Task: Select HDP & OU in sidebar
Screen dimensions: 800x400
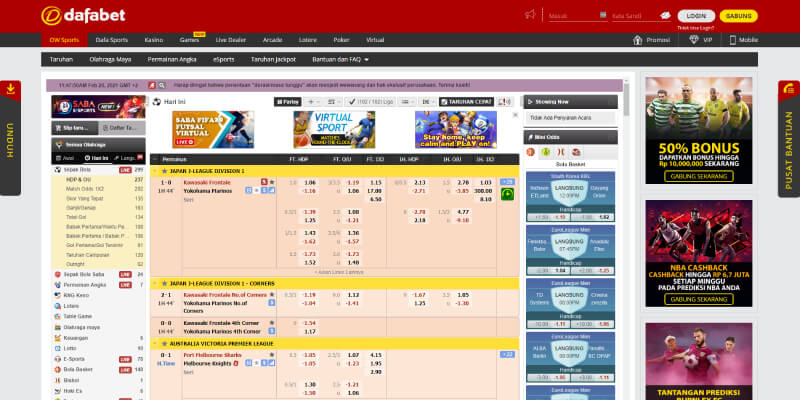Action: click(x=79, y=180)
